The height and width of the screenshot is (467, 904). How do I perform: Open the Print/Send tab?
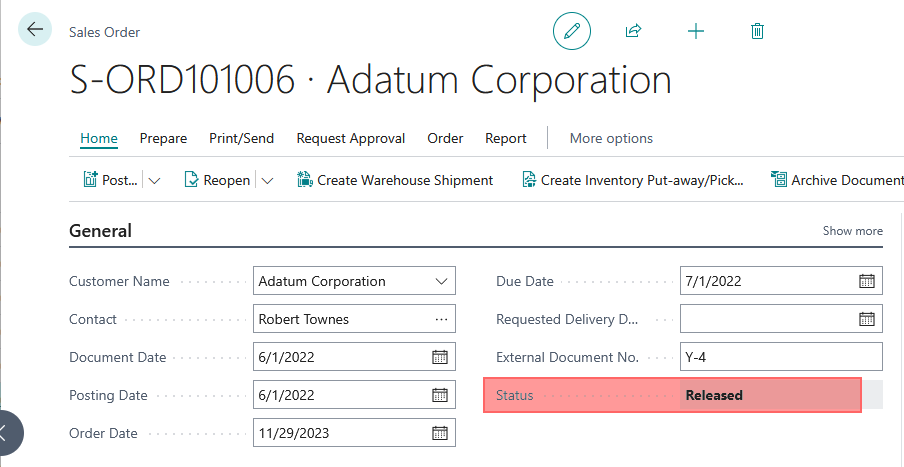(241, 138)
